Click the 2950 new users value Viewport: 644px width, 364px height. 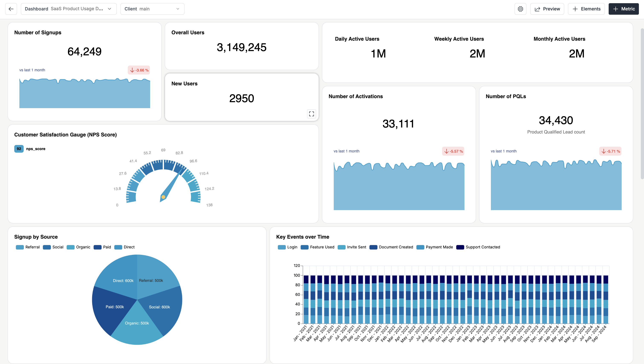point(241,98)
